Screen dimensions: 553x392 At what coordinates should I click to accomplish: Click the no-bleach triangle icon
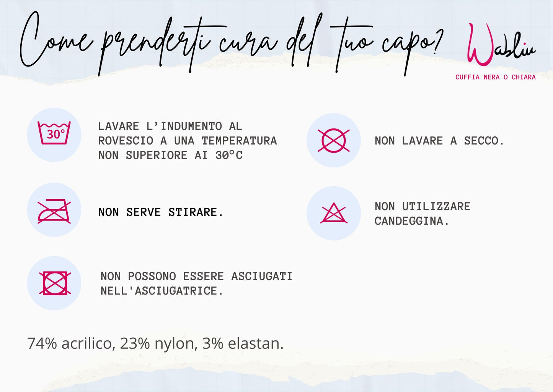(334, 213)
